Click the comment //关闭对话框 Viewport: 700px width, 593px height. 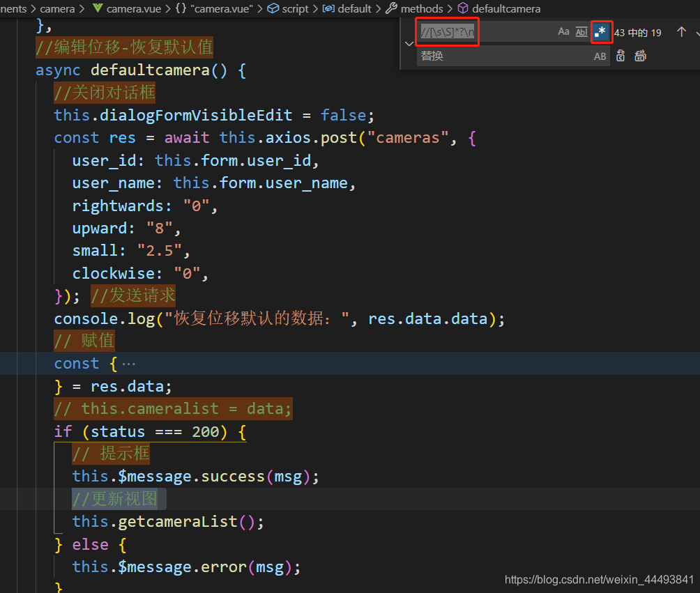[105, 93]
